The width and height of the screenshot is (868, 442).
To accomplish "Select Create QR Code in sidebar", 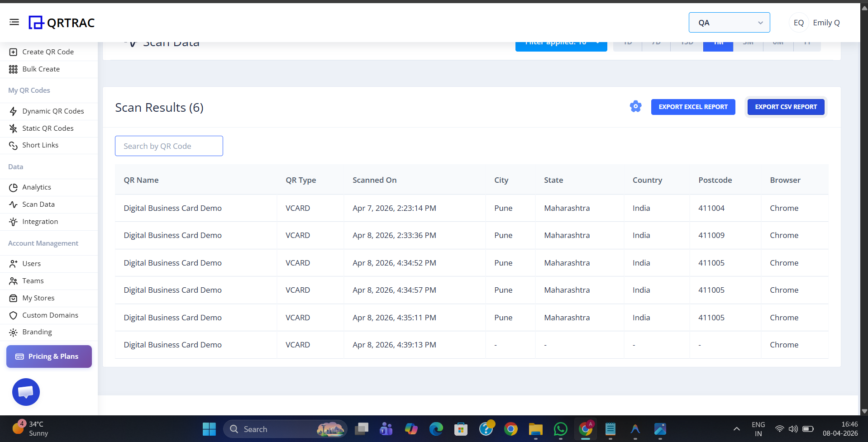I will (x=48, y=52).
